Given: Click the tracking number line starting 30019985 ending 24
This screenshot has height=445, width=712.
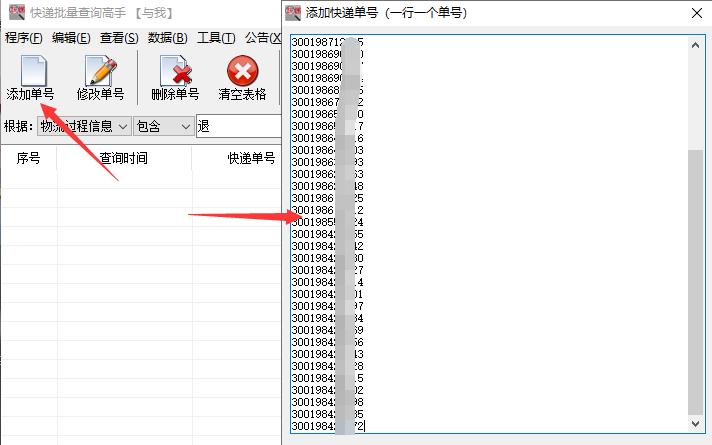Looking at the screenshot, I should click(327, 222).
